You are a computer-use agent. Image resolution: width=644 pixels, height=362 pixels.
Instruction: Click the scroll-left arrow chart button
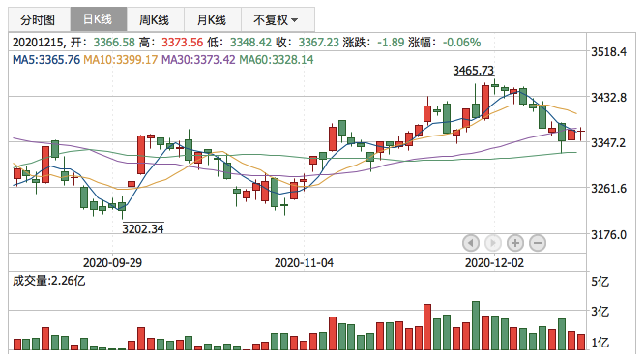click(x=471, y=243)
